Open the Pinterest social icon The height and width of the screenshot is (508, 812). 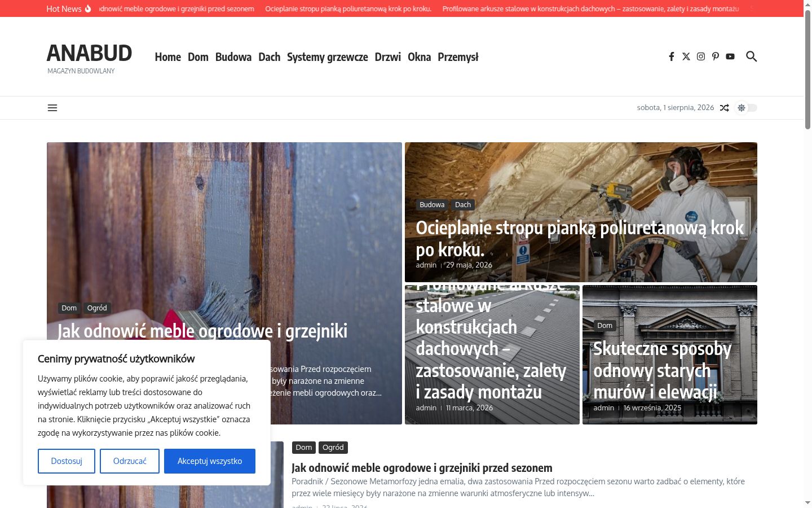(x=716, y=56)
